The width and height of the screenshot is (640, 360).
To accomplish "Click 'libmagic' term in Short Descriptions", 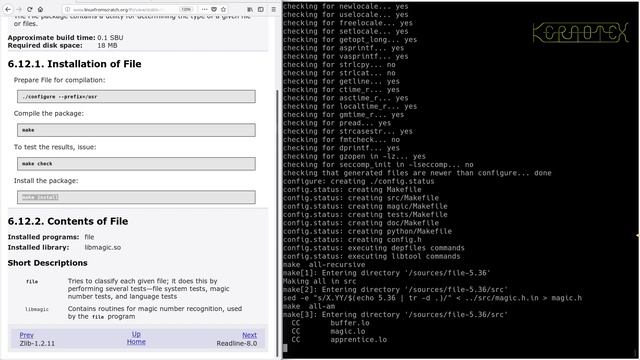I will (x=37, y=309).
